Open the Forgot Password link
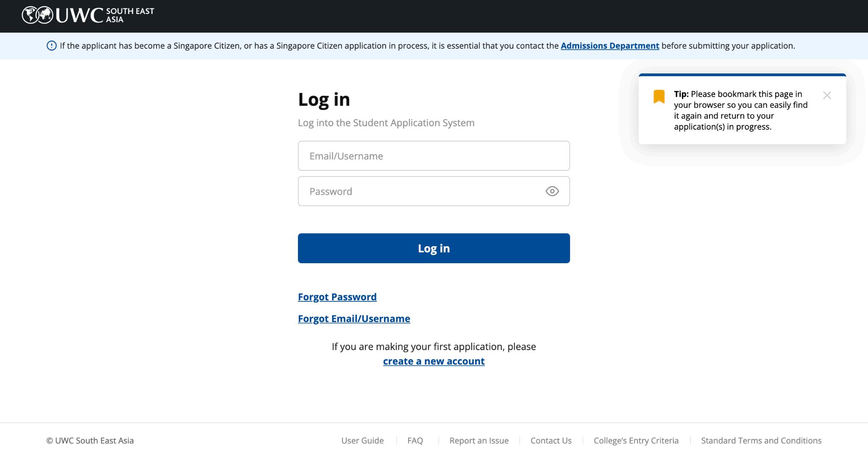The width and height of the screenshot is (868, 459). [x=337, y=297]
